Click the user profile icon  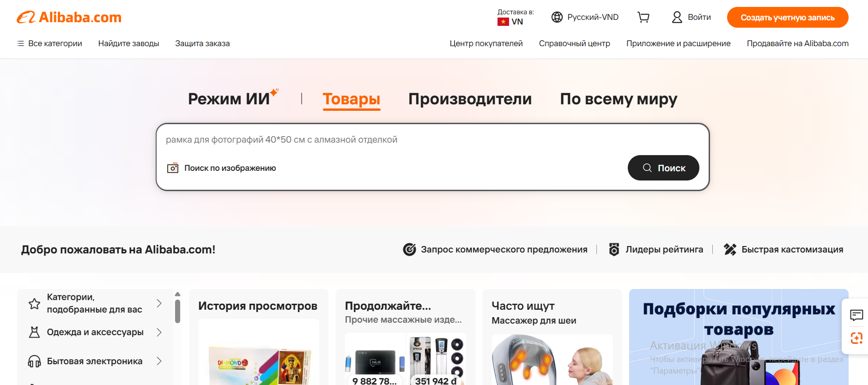point(677,17)
